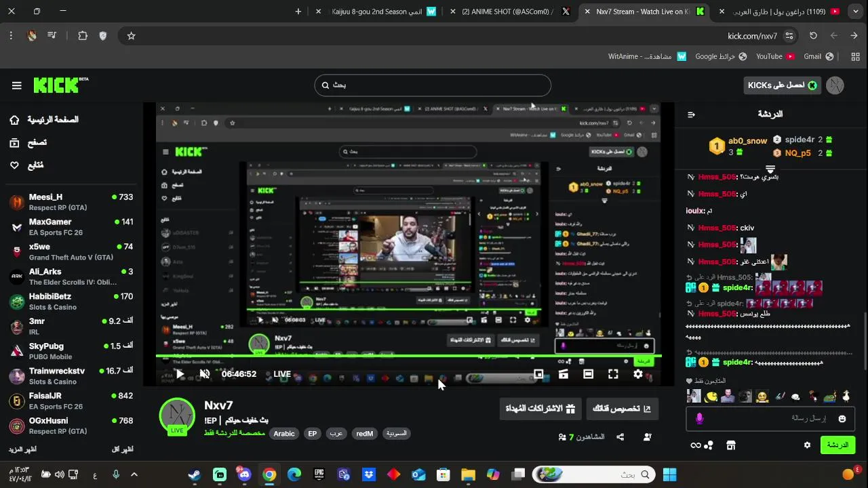Image resolution: width=868 pixels, height=488 pixels.
Task: Open Windows Start menu
Action: (669, 474)
